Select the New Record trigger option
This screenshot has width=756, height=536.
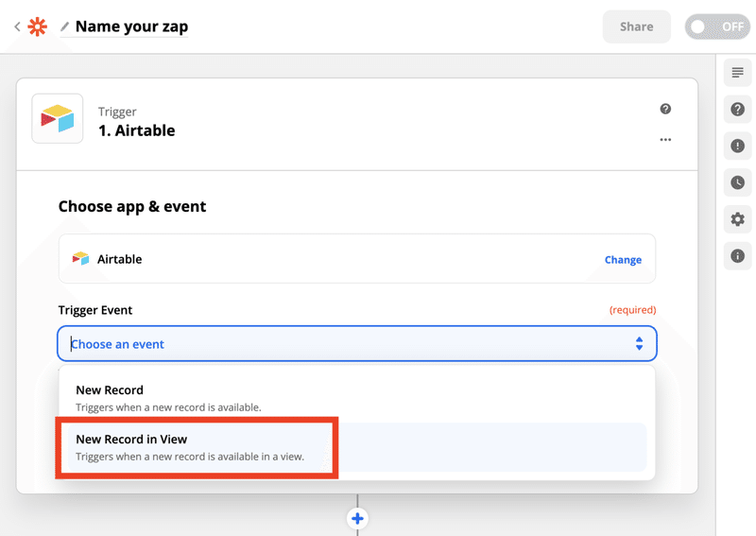coord(357,398)
